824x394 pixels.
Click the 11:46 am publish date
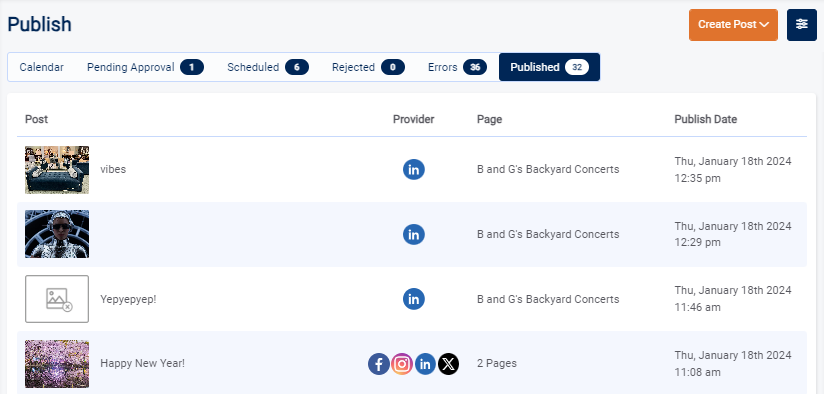point(733,299)
